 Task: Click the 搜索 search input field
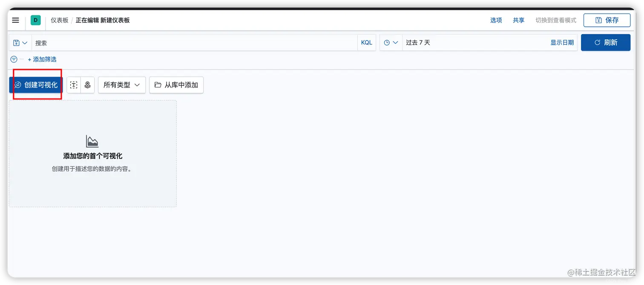(170, 42)
